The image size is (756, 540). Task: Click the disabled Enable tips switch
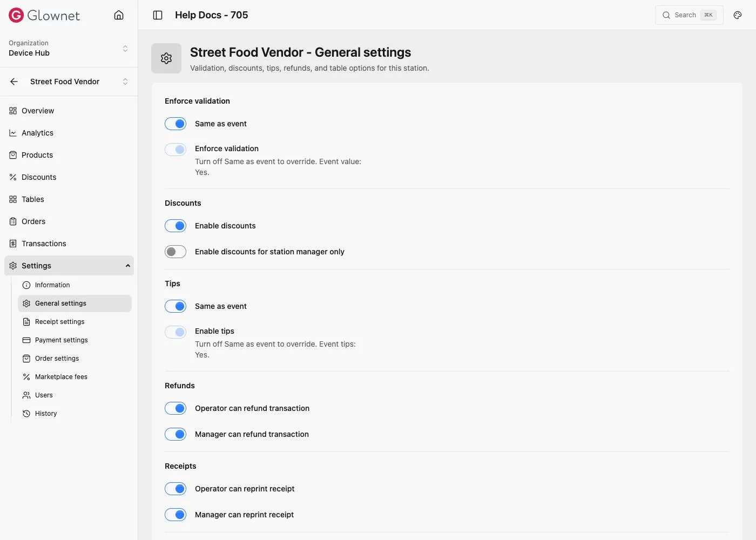(x=175, y=332)
